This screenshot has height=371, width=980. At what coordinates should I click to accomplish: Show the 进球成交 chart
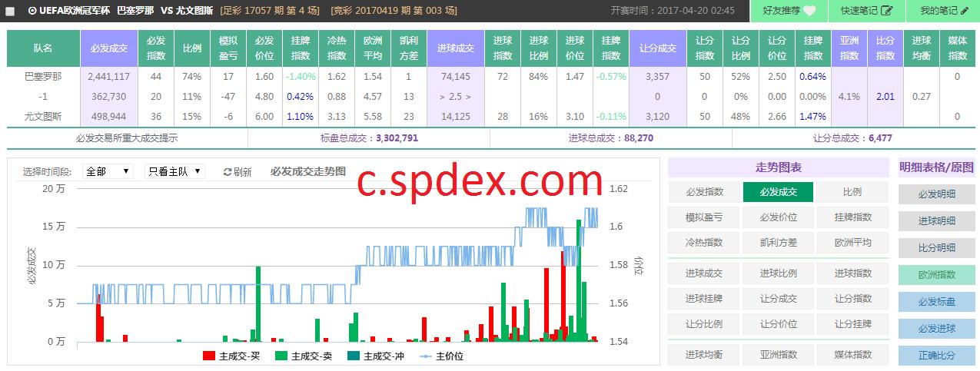tap(704, 273)
